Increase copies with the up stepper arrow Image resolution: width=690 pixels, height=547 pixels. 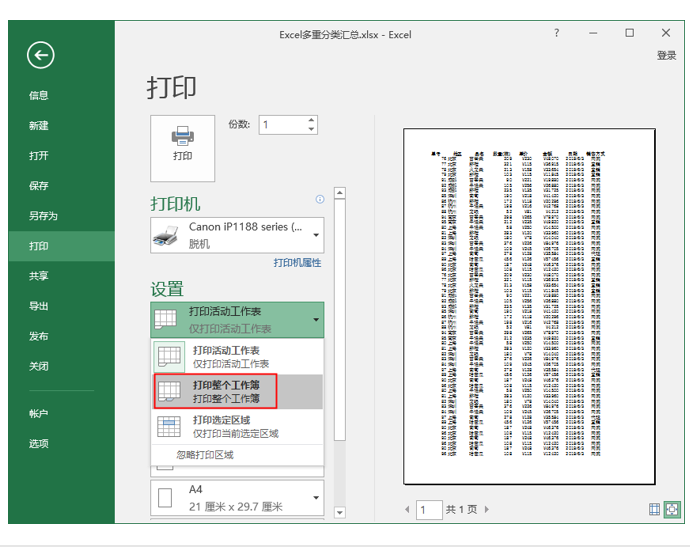(311, 120)
